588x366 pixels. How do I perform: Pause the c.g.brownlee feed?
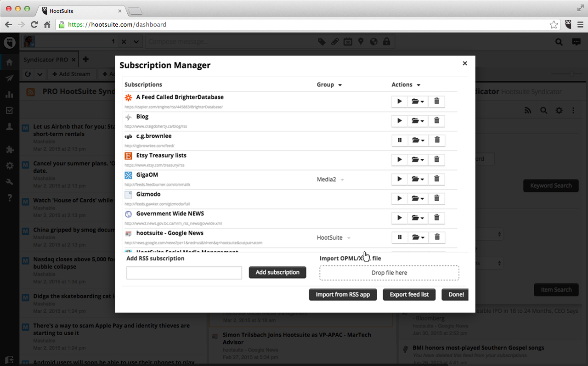tap(400, 140)
